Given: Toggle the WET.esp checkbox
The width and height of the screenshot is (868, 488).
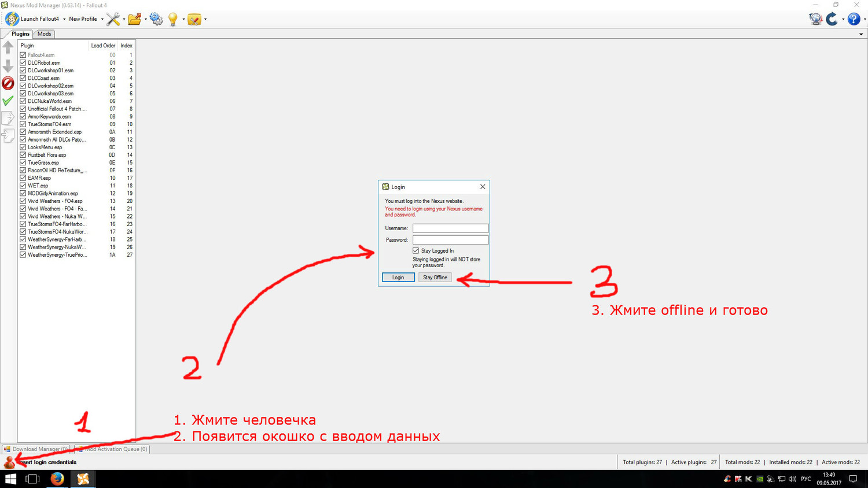Looking at the screenshot, I should 23,186.
